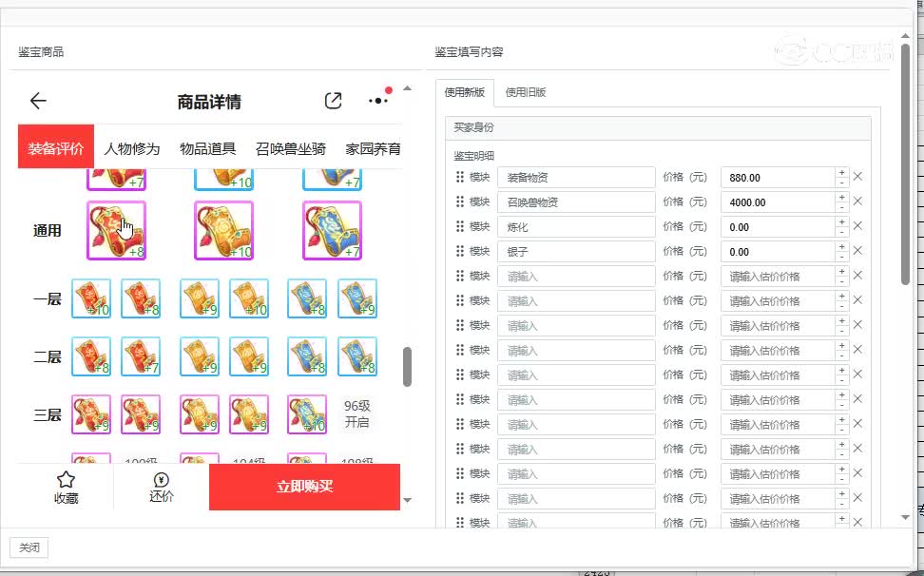Screen dimensions: 924x576
Task: Click the dialog's scroll-down arrow
Action: pos(906,517)
